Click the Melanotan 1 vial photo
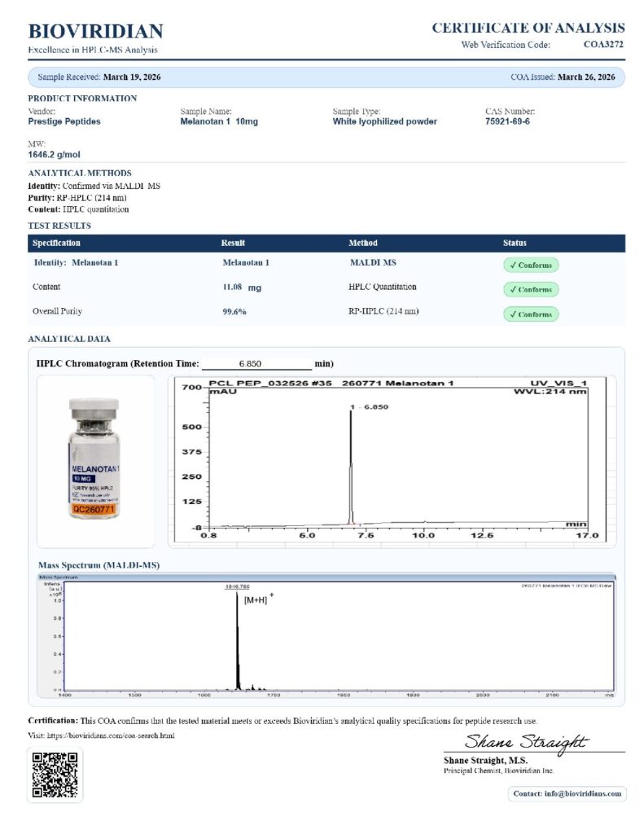This screenshot has height=834, width=644. click(x=96, y=460)
